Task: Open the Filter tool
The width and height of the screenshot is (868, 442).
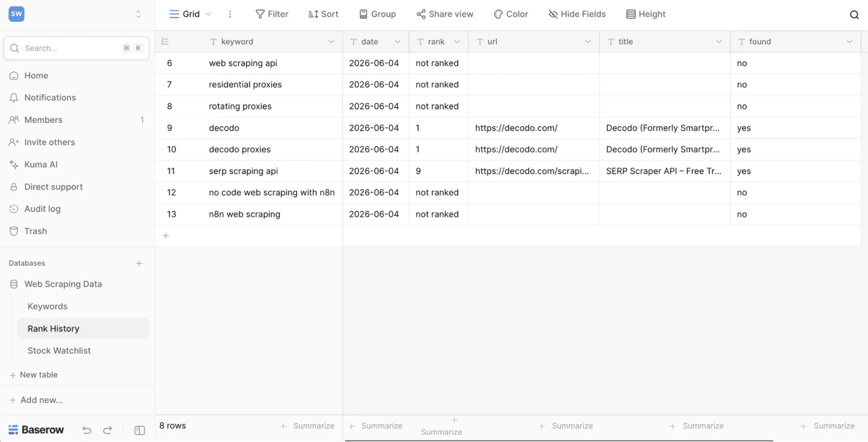Action: 272,14
